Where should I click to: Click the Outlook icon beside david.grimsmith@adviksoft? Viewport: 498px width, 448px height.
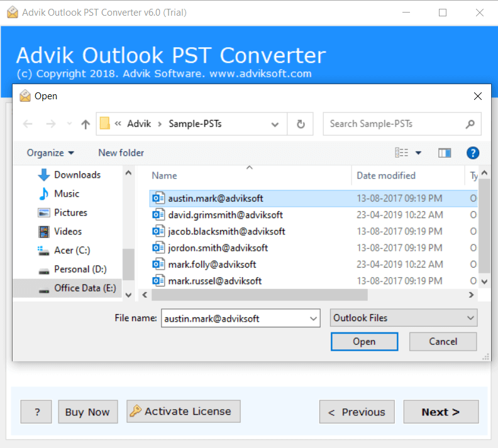(x=158, y=215)
